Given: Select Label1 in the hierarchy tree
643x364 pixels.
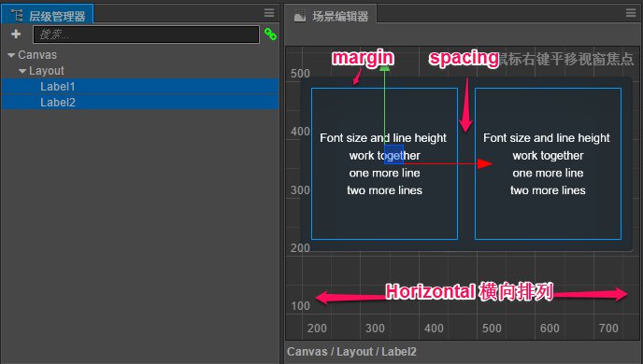Looking at the screenshot, I should pos(140,87).
